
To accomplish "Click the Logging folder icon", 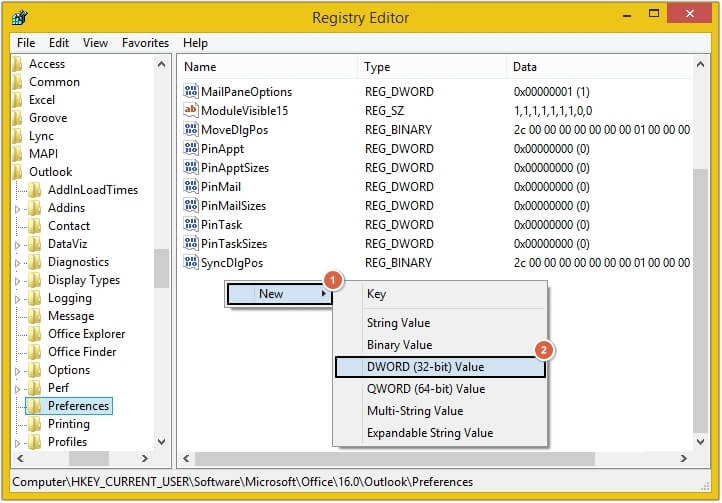I will tap(34, 298).
